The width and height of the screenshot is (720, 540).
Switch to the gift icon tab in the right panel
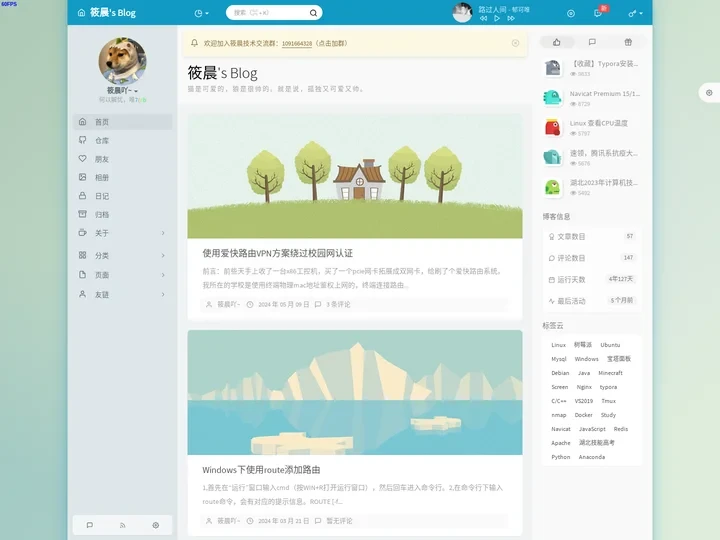coord(628,42)
